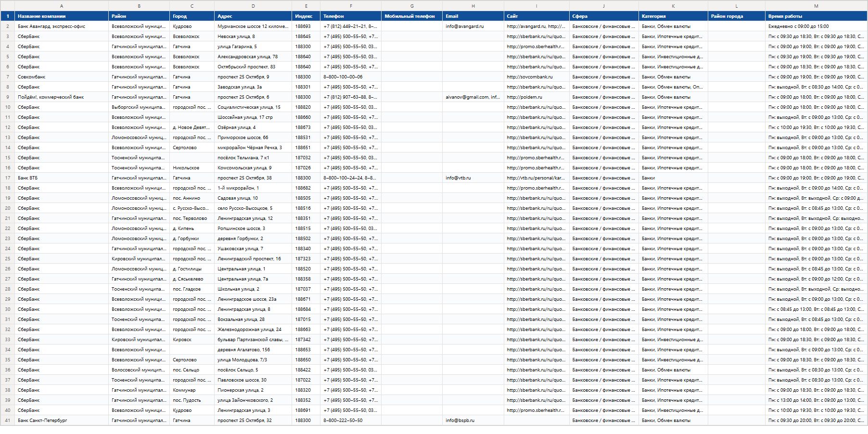
Task: Select address 'улица Молодцова, 7/3'
Action: pos(253,360)
